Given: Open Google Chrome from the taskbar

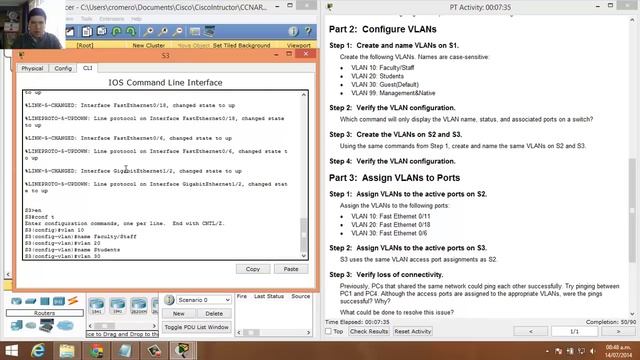Looking at the screenshot, I should click(96, 351).
